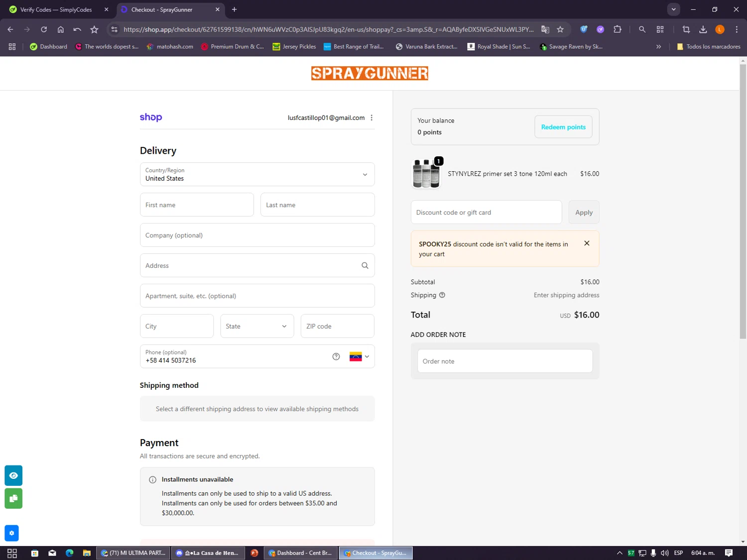Close the Verify Codes tab
The width and height of the screenshot is (747, 560).
(x=106, y=9)
